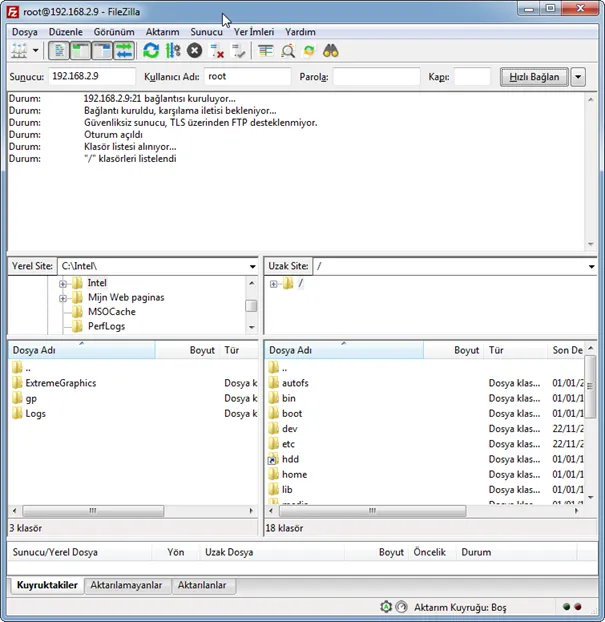
Task: Expand the Mijn Web paginas tree node
Action: coord(63,298)
